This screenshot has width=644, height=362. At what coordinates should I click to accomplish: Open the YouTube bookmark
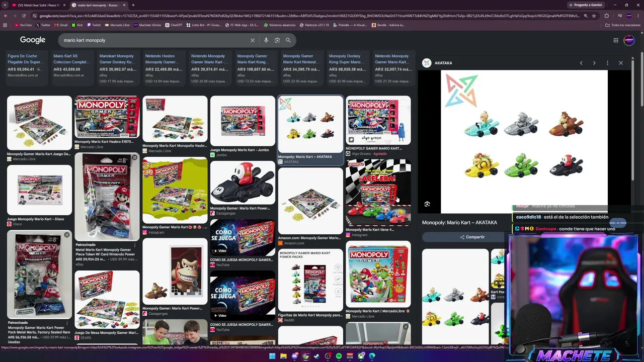pos(23,25)
